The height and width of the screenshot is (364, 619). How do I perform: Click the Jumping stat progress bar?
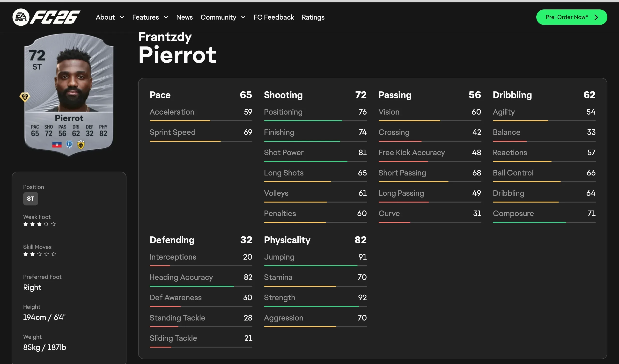[x=315, y=266]
